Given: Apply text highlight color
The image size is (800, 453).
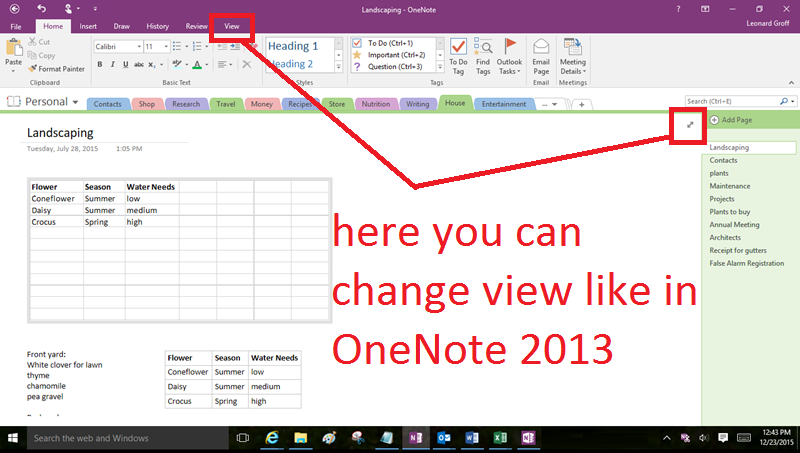Looking at the screenshot, I should pos(177,64).
